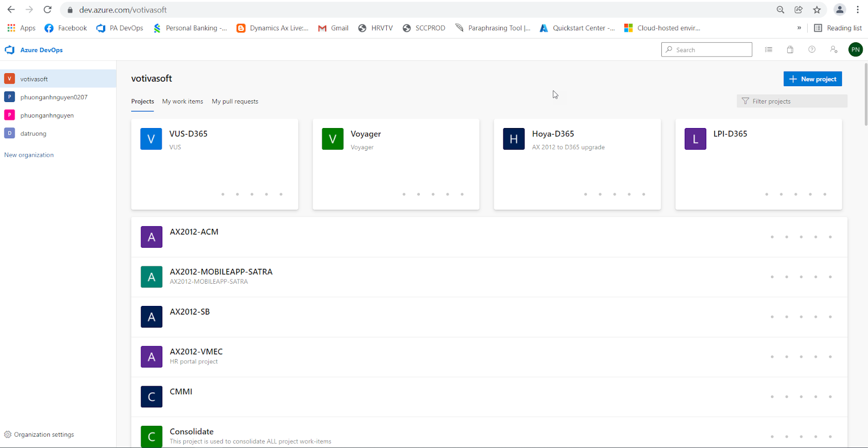The image size is (868, 448).
Task: Reload the page with the refresh icon
Action: coord(48,10)
